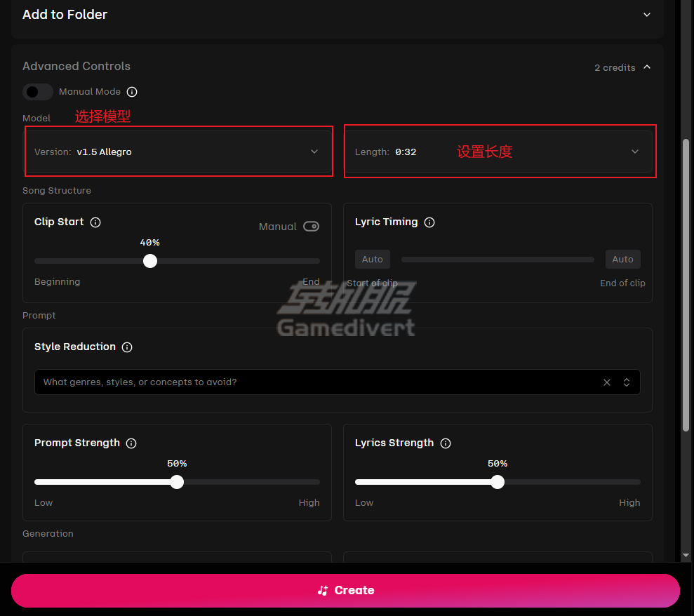
Task: Open the Length 0:32 dropdown
Action: pos(498,152)
